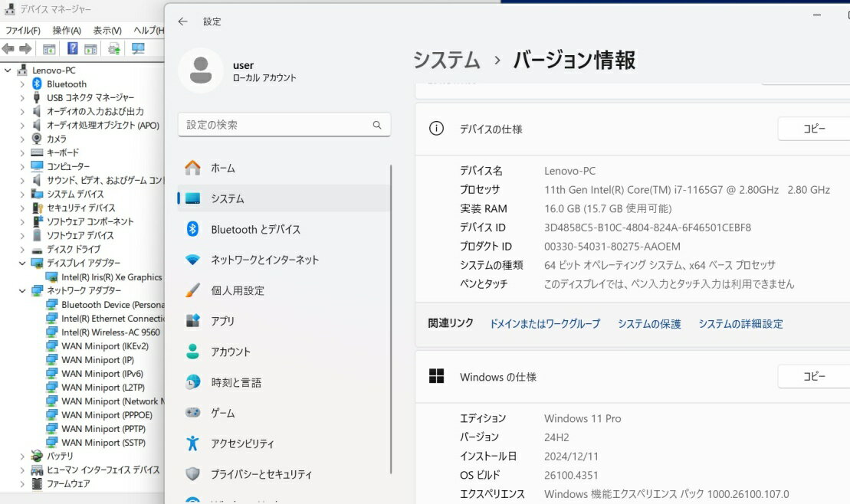Image resolution: width=850 pixels, height=504 pixels.
Task: Collapse the ネットワーク アダプター tree node
Action: pyautogui.click(x=21, y=291)
